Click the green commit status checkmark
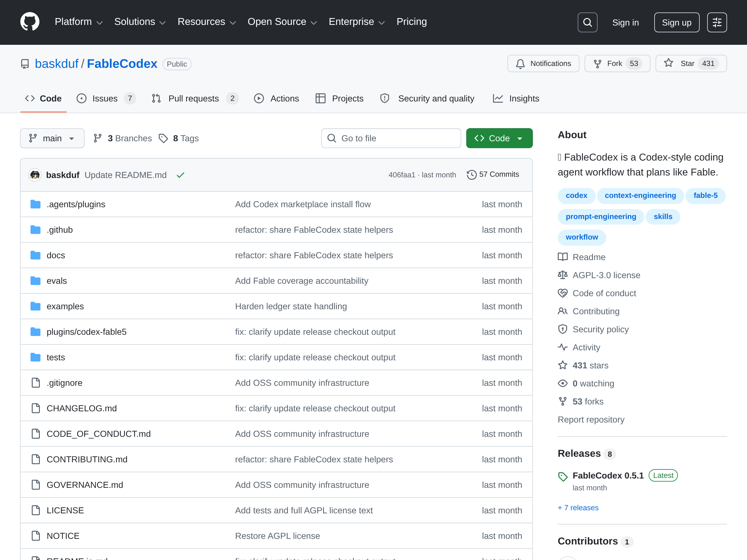 tap(180, 175)
